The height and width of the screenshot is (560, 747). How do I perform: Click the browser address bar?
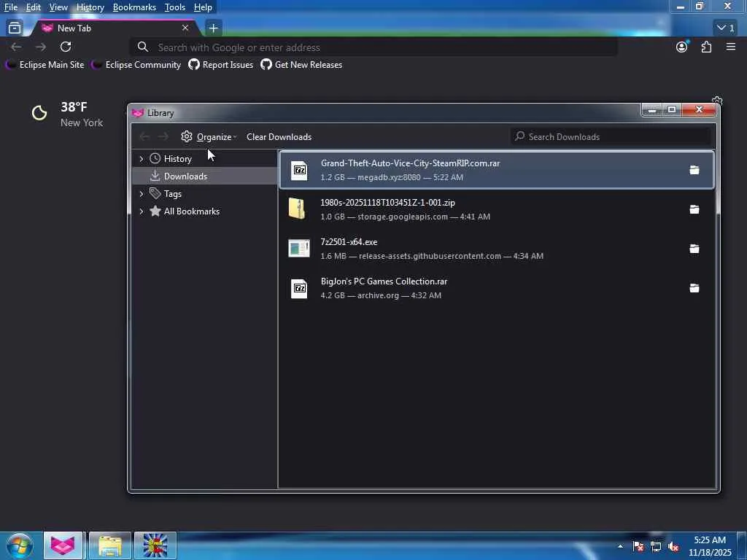point(373,47)
